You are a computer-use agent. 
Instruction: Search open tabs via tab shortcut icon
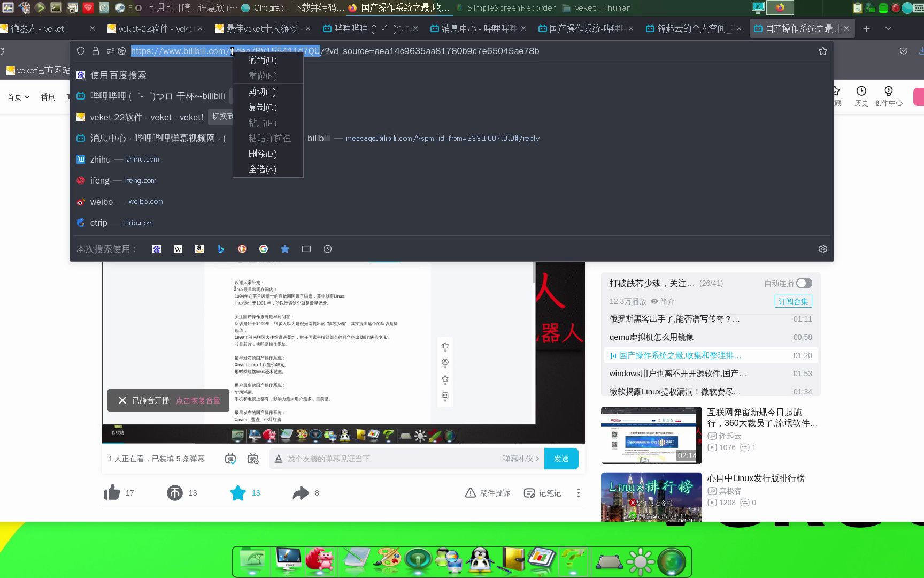[306, 249]
